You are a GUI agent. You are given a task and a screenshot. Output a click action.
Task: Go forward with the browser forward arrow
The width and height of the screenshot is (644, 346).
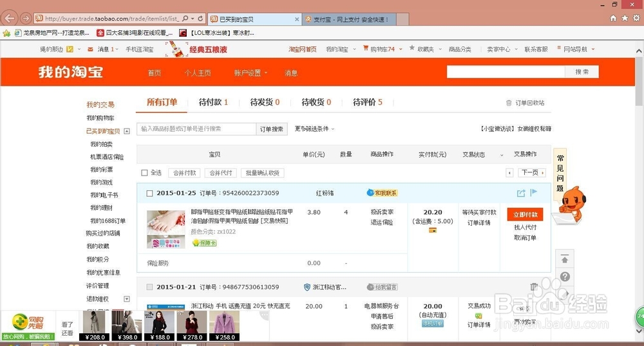[x=26, y=19]
